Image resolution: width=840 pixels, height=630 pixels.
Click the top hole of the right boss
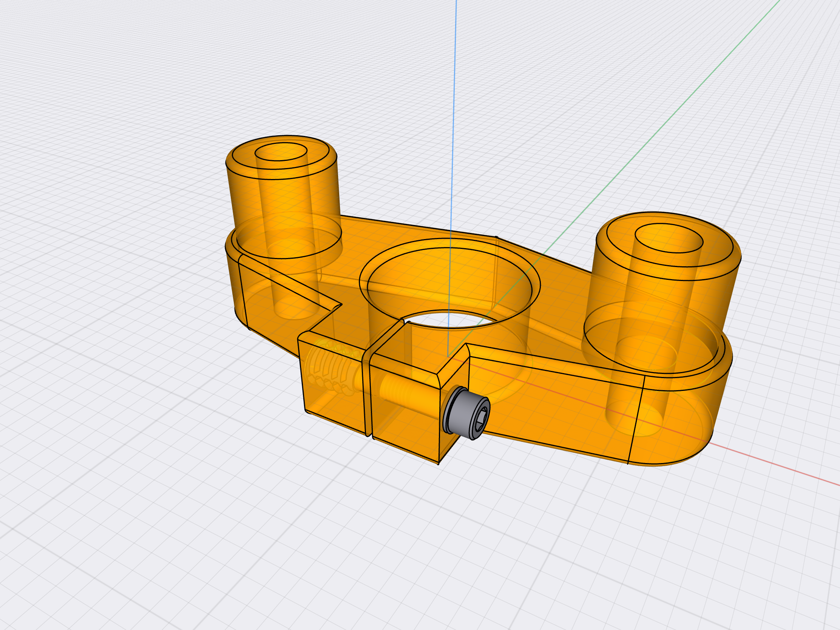[x=669, y=238]
